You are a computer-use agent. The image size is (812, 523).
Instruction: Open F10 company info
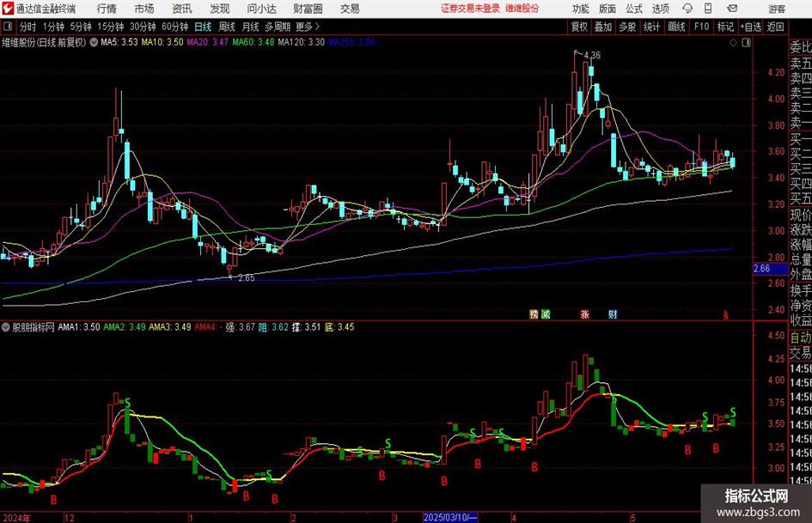[702, 27]
